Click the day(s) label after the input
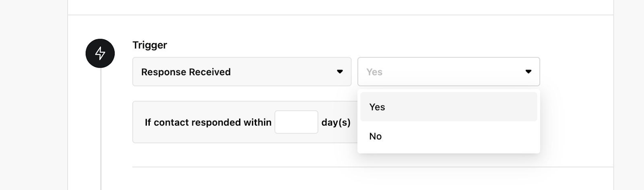The height and width of the screenshot is (190, 644). 336,122
